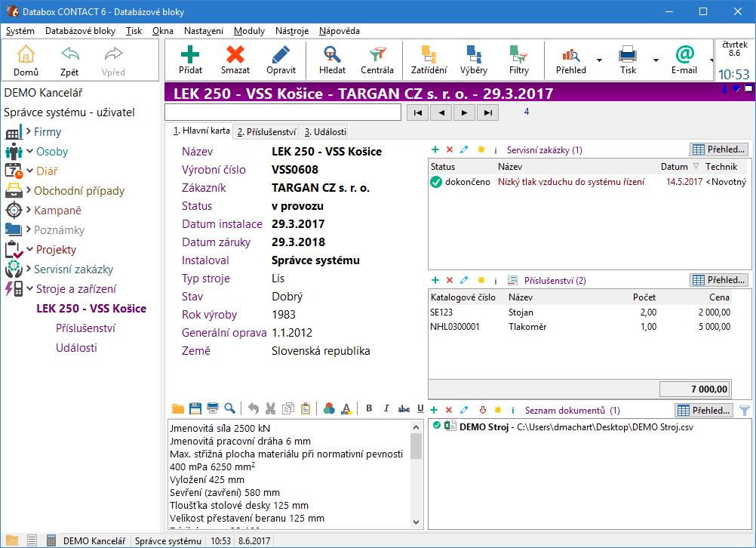Viewport: 756px width, 548px height.
Task: Add a new Servisní zakázky entry
Action: (435, 150)
